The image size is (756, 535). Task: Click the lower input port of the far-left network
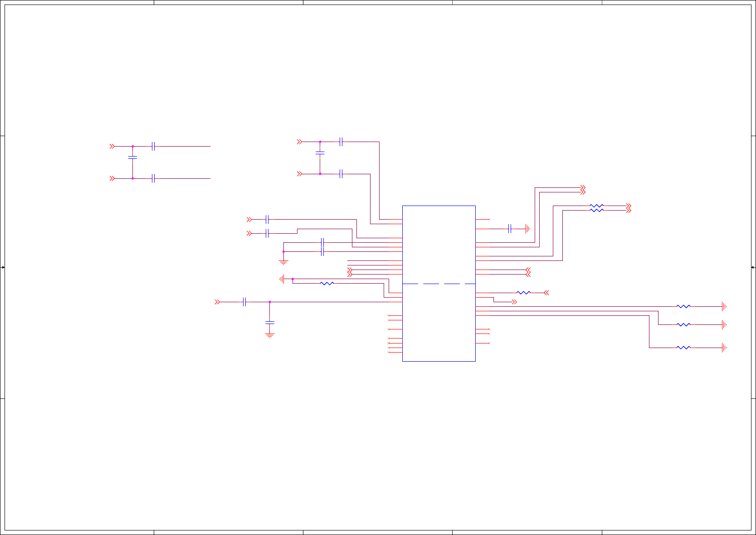112,178
